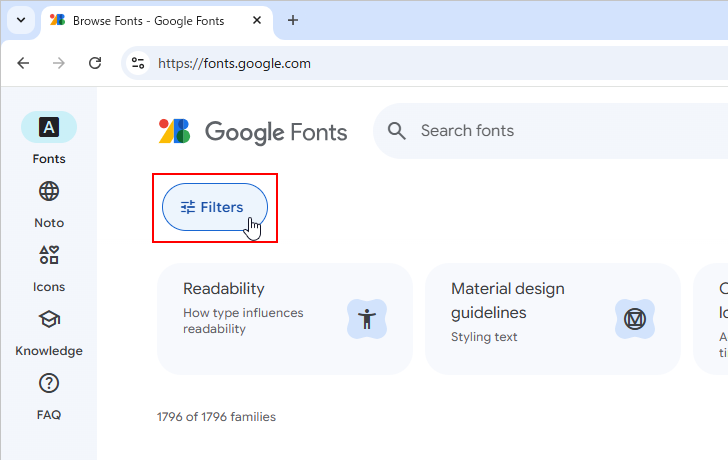728x460 pixels.
Task: Close the Browse Fonts tab
Action: (257, 20)
